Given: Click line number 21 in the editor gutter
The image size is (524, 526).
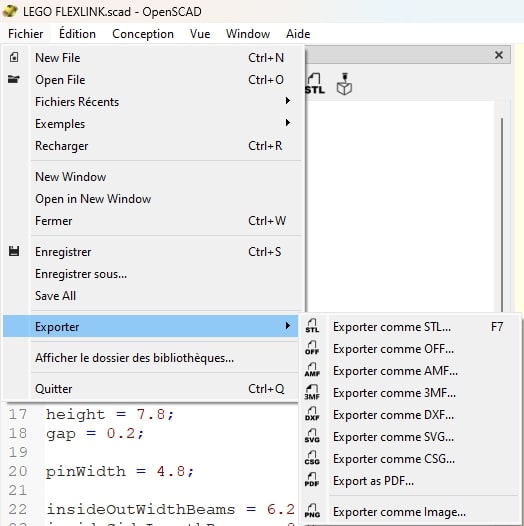Looking at the screenshot, I should click(x=18, y=490).
